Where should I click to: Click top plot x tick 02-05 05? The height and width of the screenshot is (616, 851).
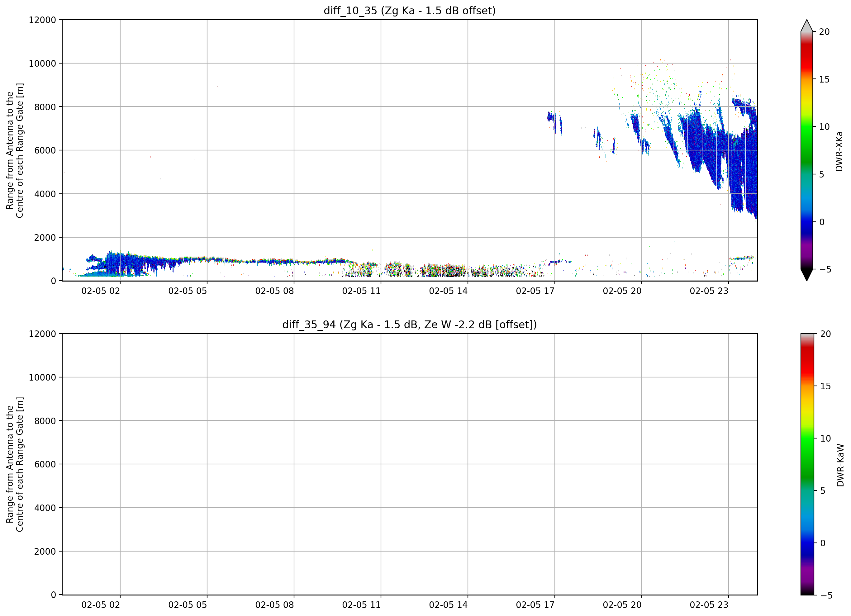coord(188,291)
